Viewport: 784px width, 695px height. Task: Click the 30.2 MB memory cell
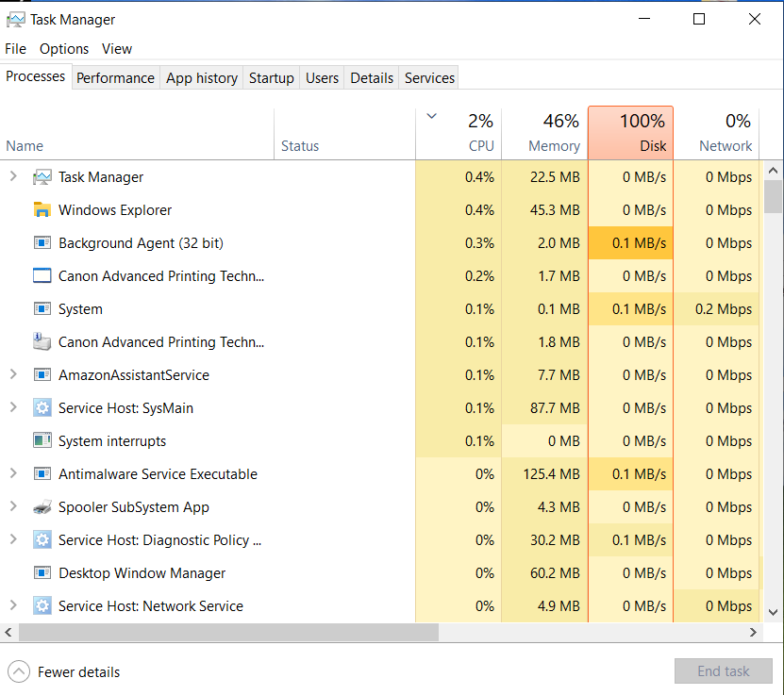[x=544, y=539]
